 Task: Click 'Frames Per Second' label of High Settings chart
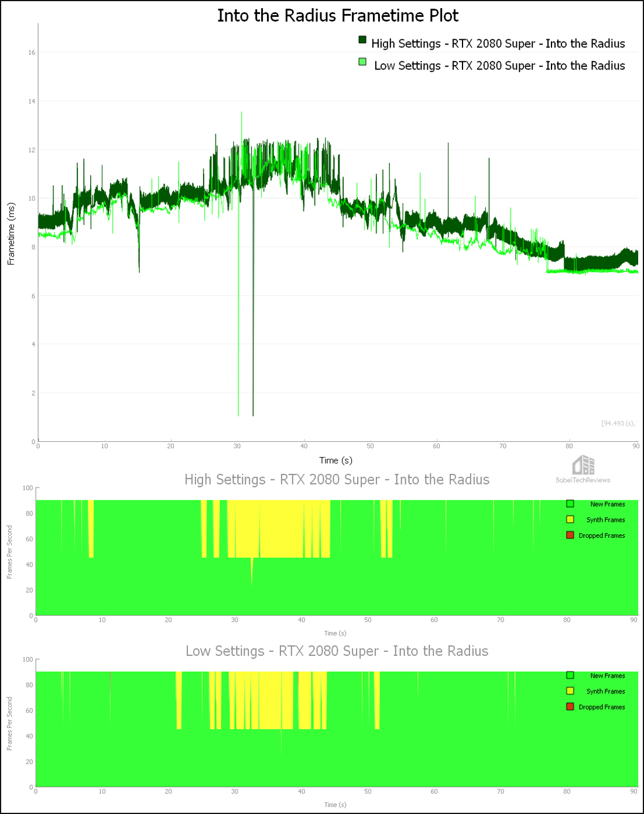(x=9, y=552)
